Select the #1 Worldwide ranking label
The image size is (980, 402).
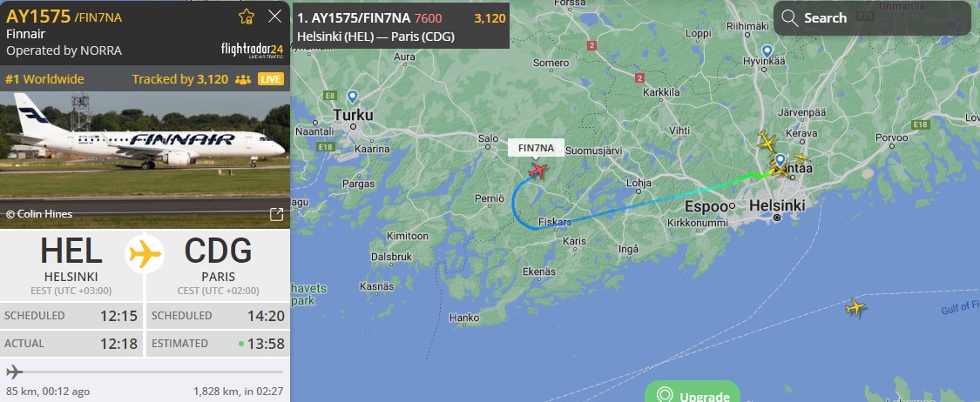point(44,79)
